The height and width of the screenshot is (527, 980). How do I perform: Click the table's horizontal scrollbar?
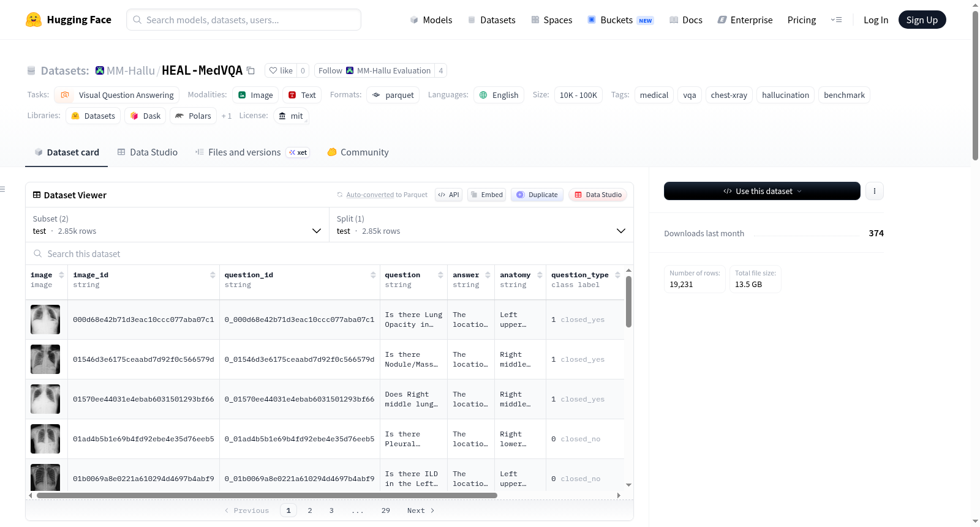[267, 495]
